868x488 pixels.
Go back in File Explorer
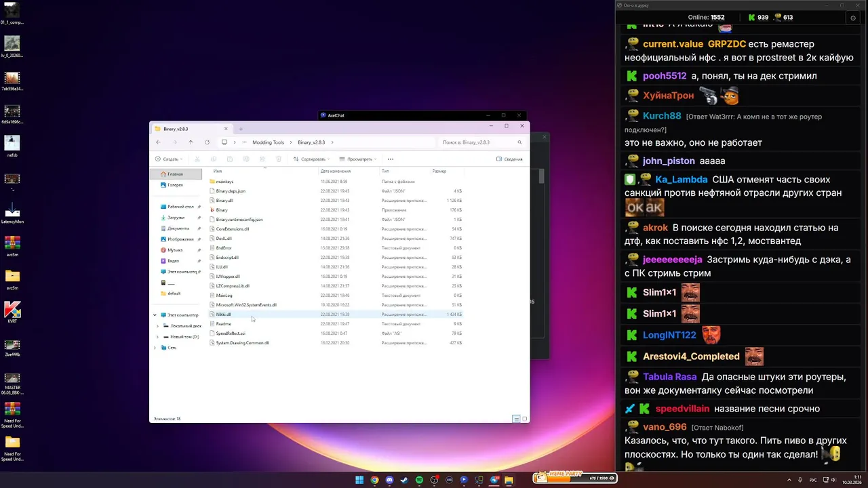(158, 142)
